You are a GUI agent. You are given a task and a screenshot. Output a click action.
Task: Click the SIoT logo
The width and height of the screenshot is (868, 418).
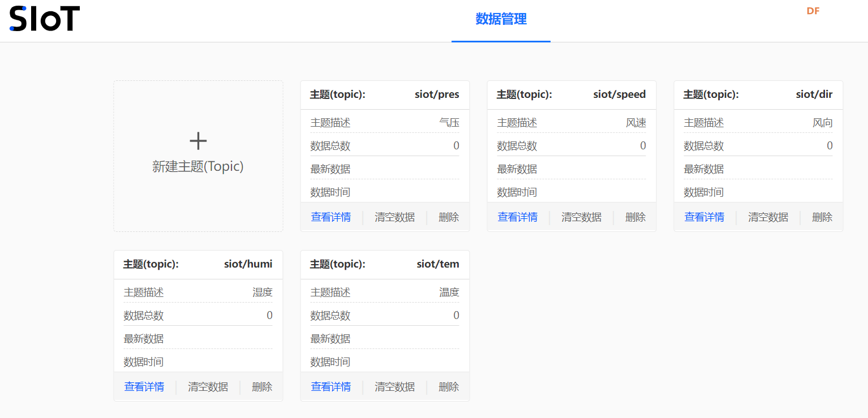point(45,18)
